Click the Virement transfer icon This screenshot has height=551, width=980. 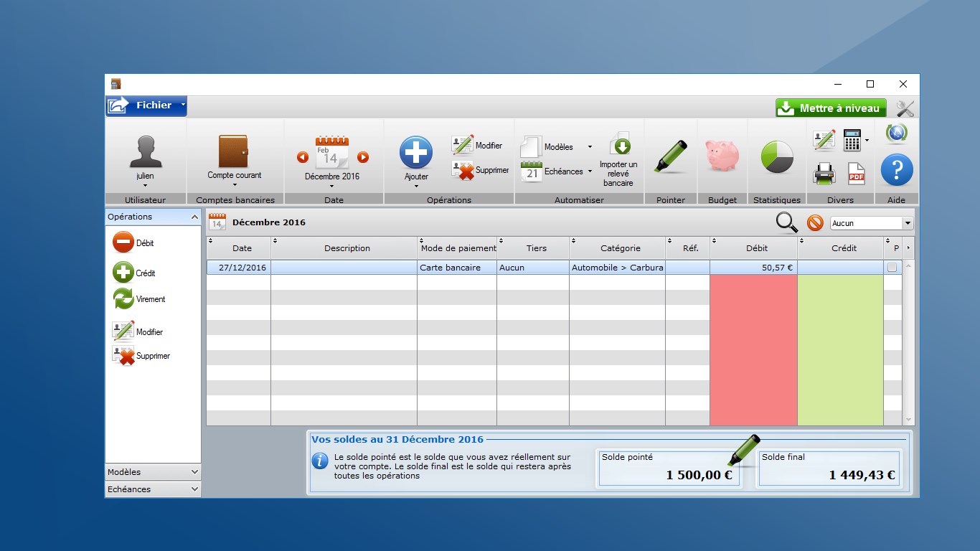(x=123, y=299)
